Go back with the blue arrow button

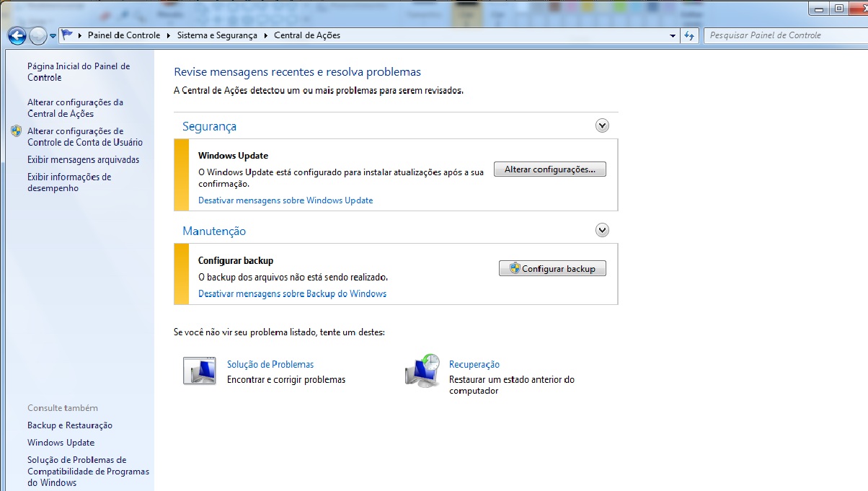click(x=17, y=35)
